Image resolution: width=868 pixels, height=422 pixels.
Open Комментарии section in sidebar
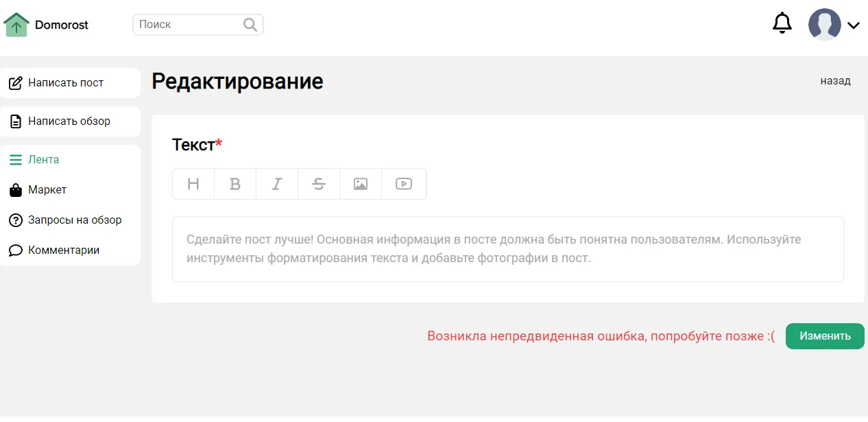point(63,250)
